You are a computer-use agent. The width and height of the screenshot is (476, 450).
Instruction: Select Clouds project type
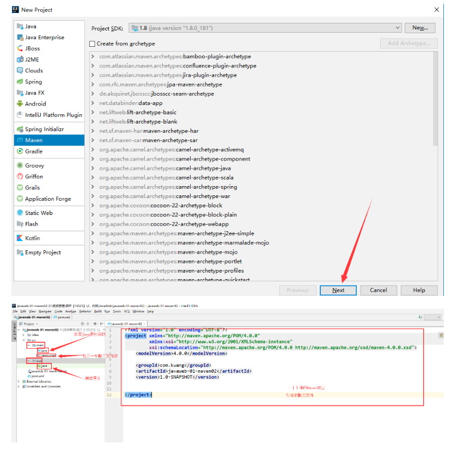[49, 71]
